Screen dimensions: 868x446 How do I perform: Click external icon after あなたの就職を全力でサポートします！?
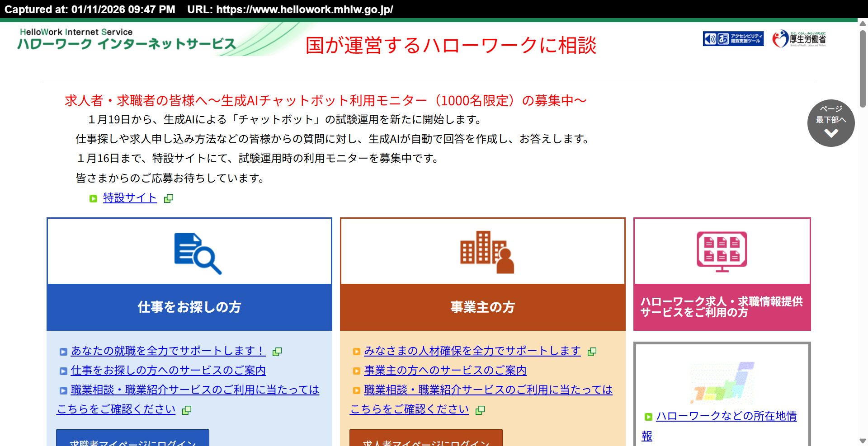pos(277,352)
